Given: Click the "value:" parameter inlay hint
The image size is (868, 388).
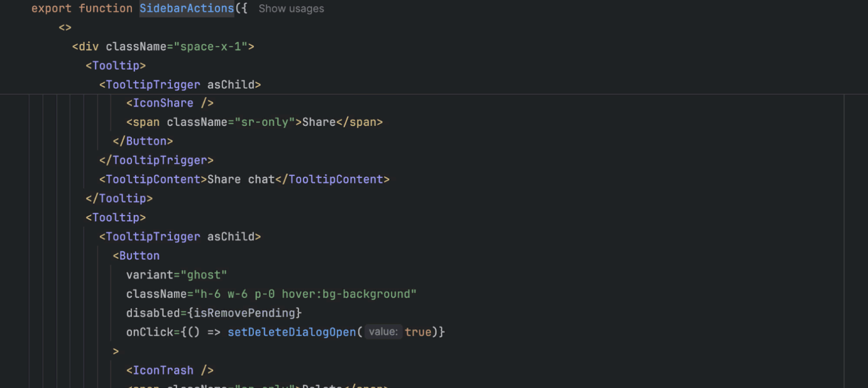Looking at the screenshot, I should coord(383,332).
